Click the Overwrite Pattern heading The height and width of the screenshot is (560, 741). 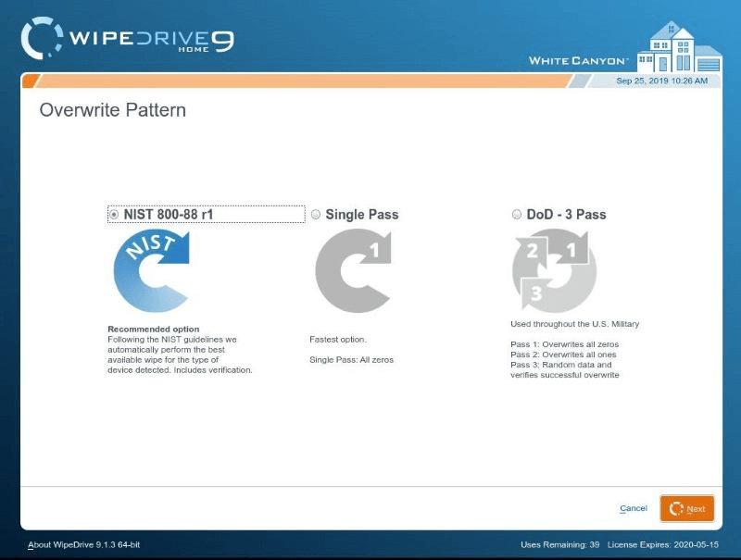(x=112, y=110)
